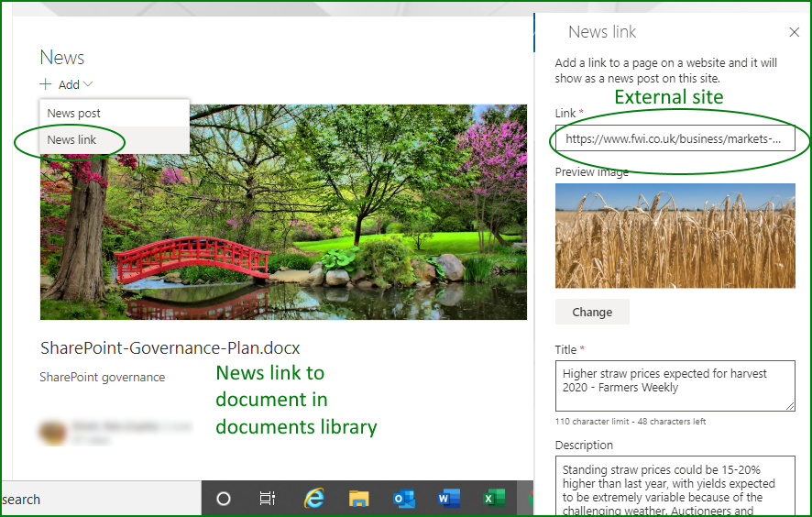This screenshot has height=517, width=812.
Task: Click the blurred author avatar
Action: [53, 433]
